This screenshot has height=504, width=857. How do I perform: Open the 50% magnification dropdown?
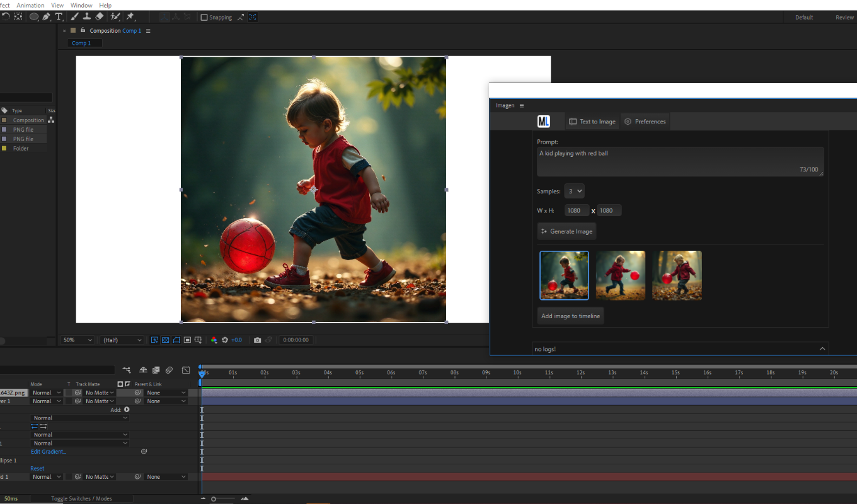77,340
